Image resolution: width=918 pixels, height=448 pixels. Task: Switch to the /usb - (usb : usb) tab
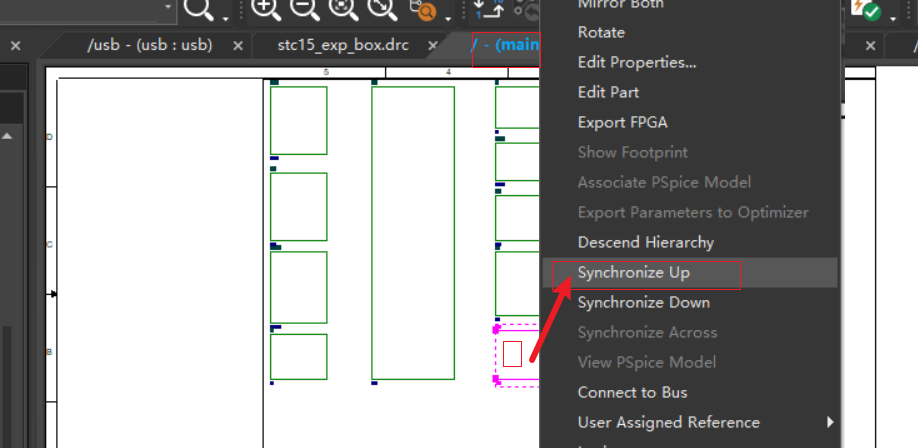point(149,45)
